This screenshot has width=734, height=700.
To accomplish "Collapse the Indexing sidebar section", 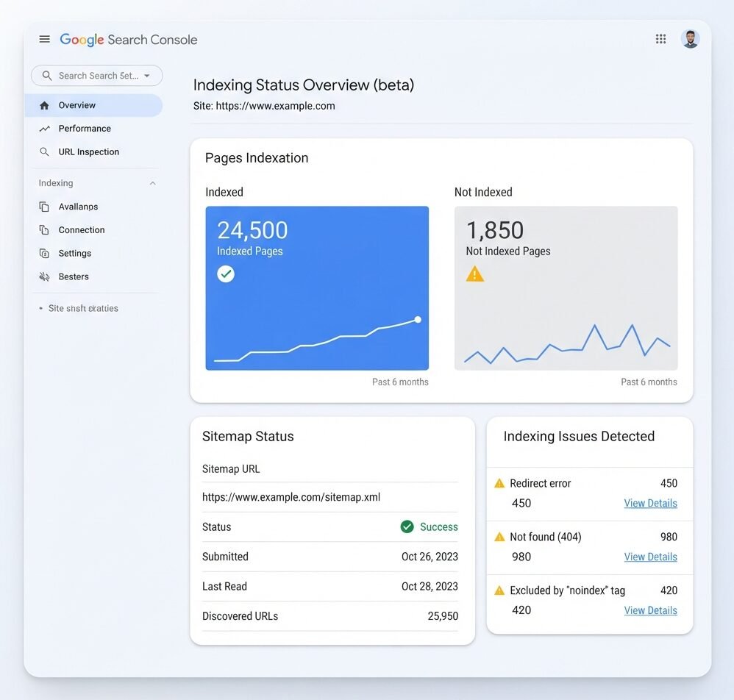I will [152, 183].
